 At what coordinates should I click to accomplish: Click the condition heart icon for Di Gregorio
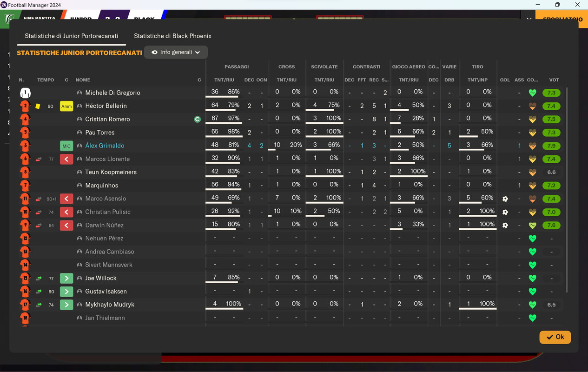(x=533, y=93)
